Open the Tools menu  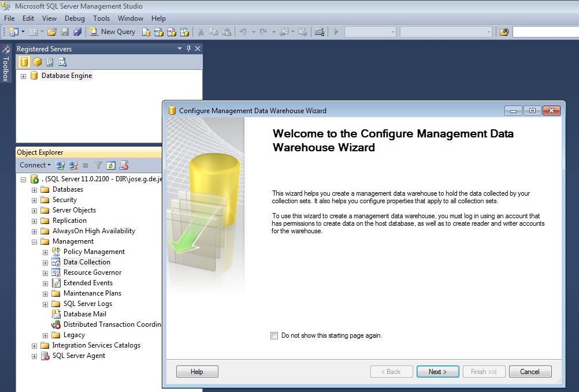click(101, 18)
